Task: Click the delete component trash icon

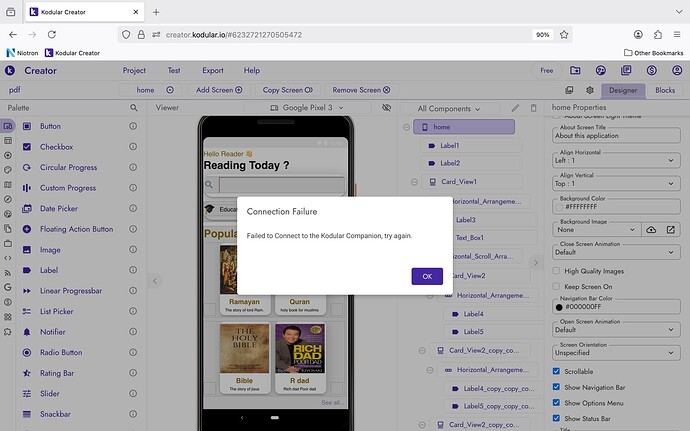Action: click(x=533, y=108)
